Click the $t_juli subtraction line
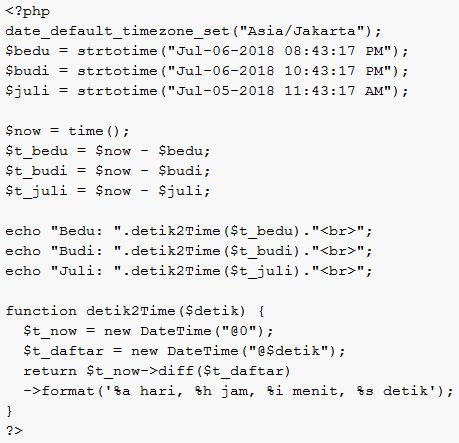 tap(108, 191)
